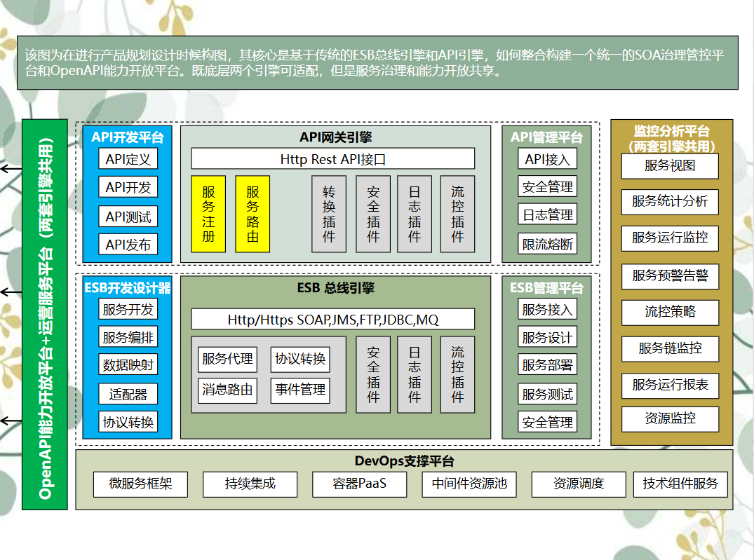Select the 服务开发 box

[128, 309]
